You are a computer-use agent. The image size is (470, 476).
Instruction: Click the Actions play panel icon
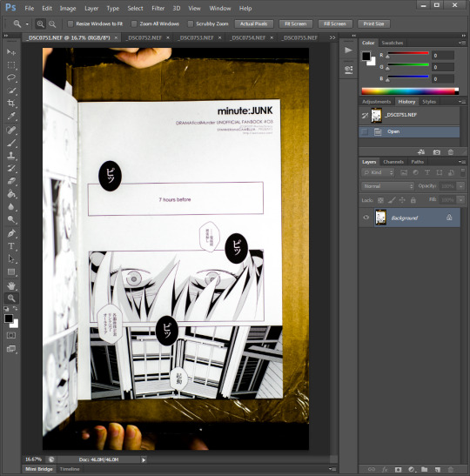348,50
